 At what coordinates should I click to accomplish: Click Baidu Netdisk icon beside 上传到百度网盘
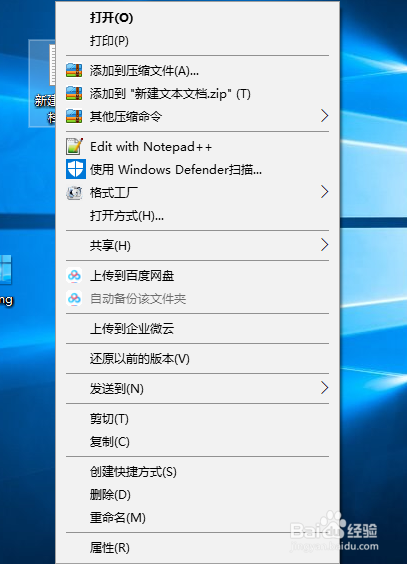point(74,276)
